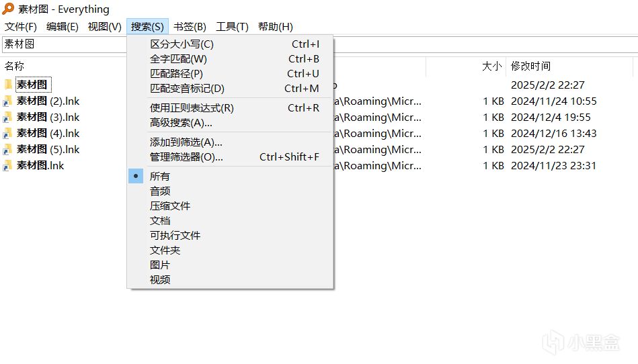Select the 音频 filter
This screenshot has width=638, height=364.
click(230, 191)
